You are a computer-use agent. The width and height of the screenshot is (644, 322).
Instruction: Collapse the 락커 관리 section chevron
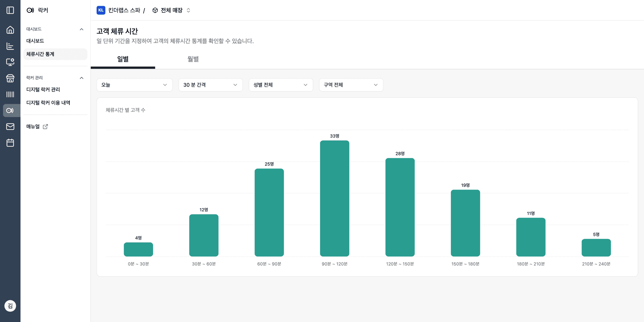point(82,78)
